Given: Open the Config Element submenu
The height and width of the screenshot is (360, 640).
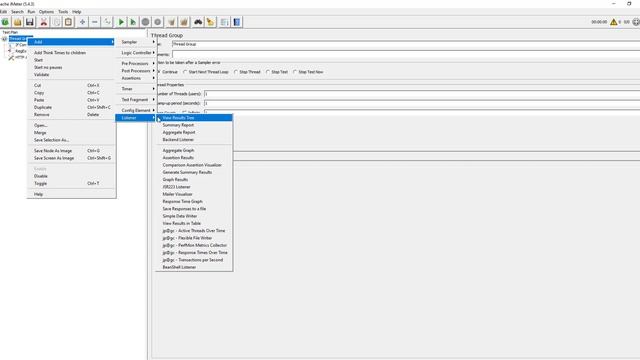Looking at the screenshot, I should pos(136,110).
